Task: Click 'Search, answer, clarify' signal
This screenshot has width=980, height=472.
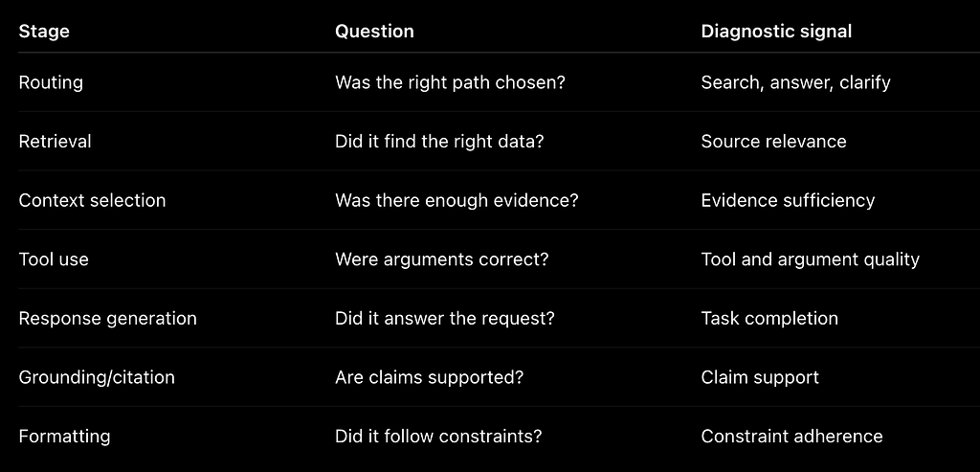Action: click(795, 82)
